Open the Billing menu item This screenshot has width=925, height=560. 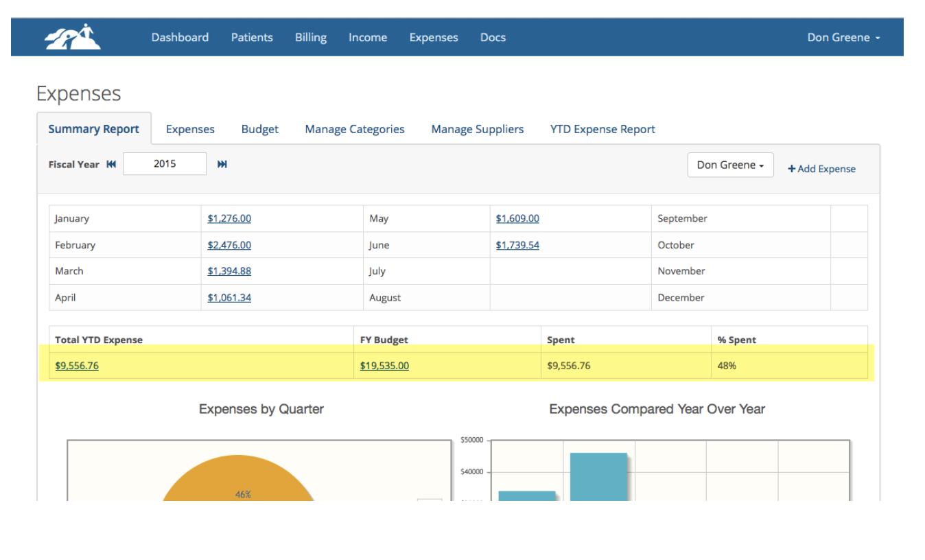pos(311,38)
